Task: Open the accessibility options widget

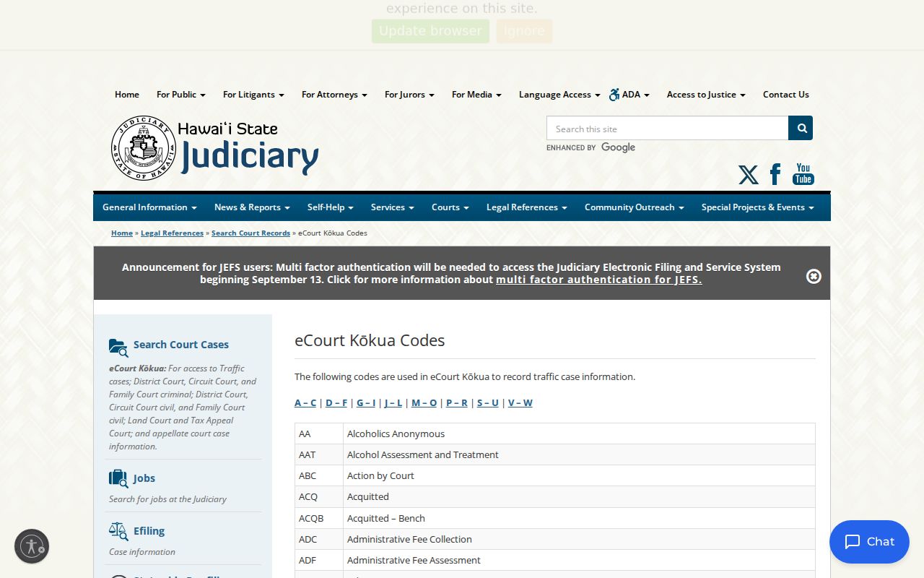Action: (x=32, y=546)
